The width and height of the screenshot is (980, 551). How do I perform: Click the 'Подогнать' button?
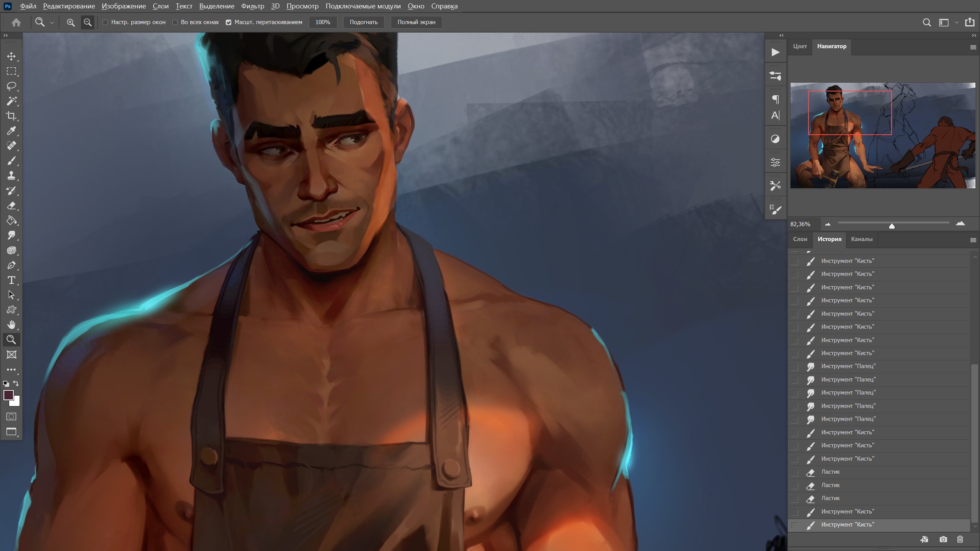[x=364, y=22]
